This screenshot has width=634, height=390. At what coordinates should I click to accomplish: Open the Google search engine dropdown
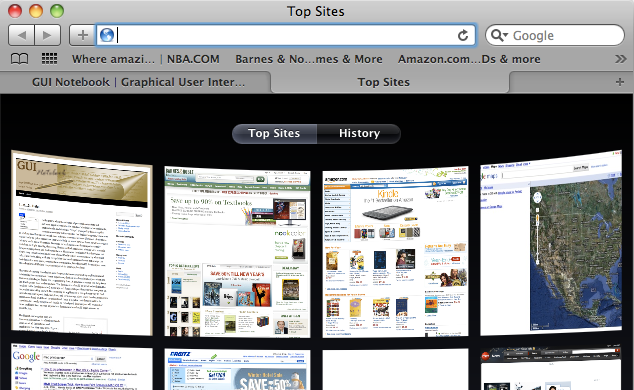[499, 36]
